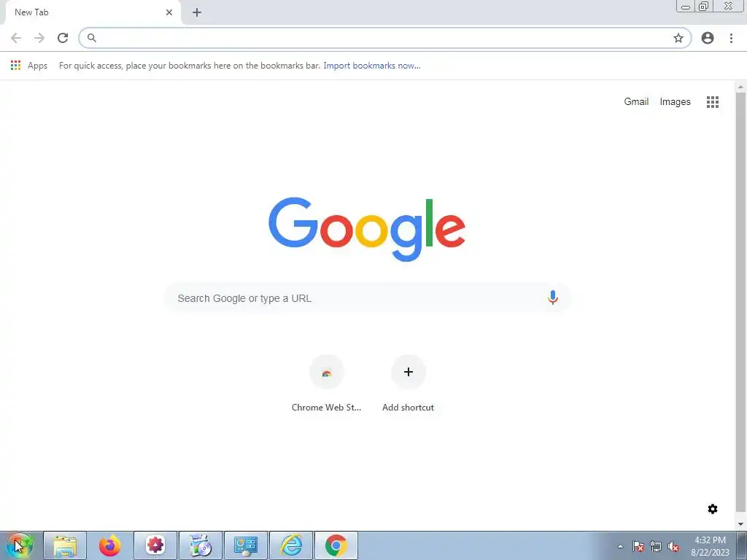Open Chrome's three-dot menu

click(731, 38)
